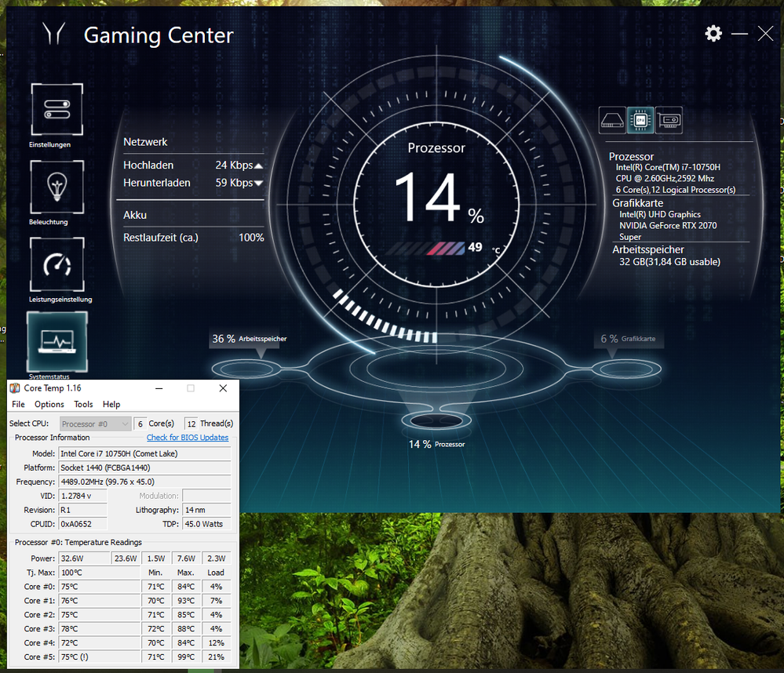Open the Options menu in Core Temp
Viewport: 784px width, 673px height.
(49, 405)
